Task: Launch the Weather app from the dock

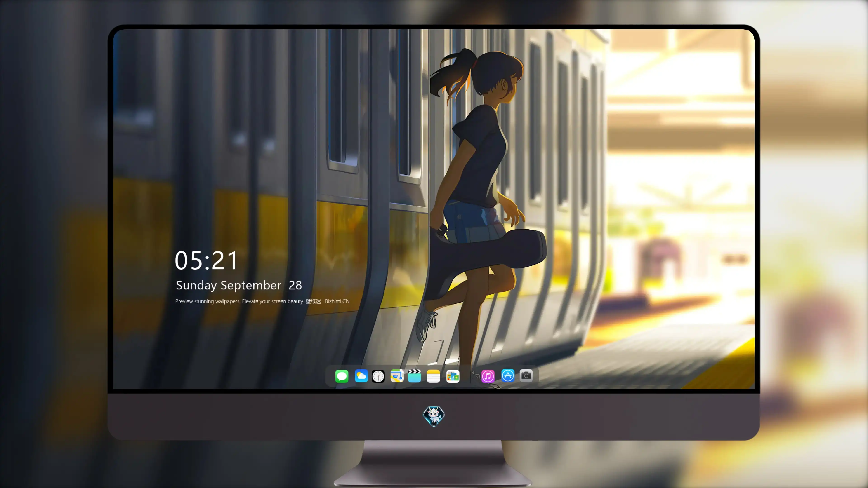Action: pos(361,376)
